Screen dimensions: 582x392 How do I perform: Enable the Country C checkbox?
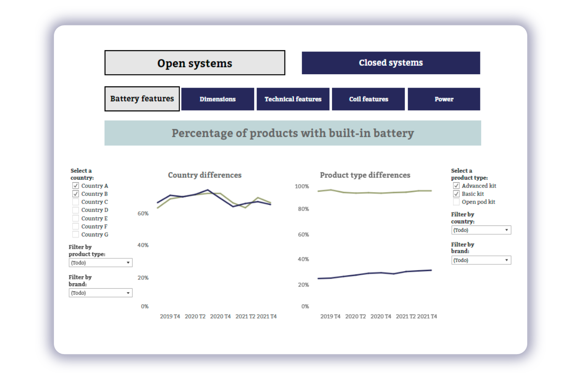[x=75, y=202]
